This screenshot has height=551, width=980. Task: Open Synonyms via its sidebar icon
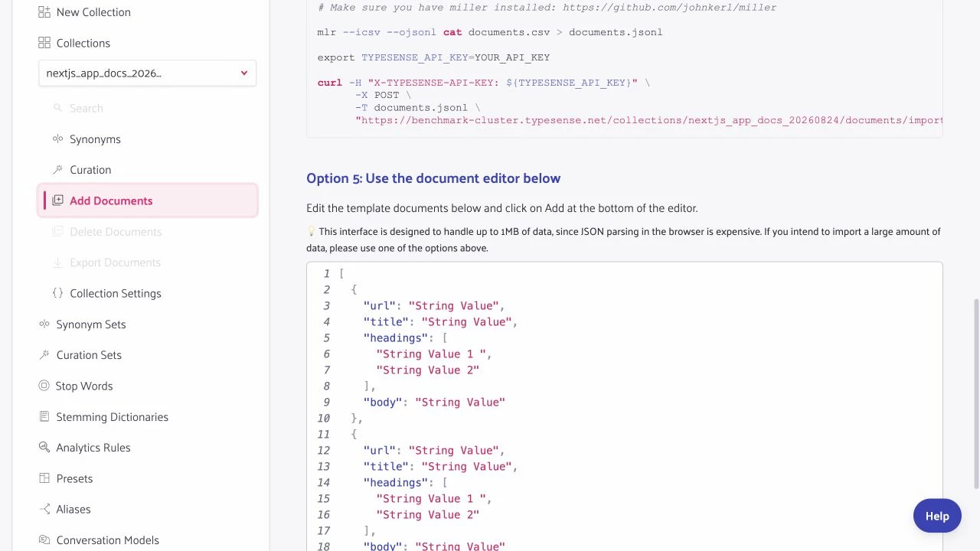click(x=57, y=139)
